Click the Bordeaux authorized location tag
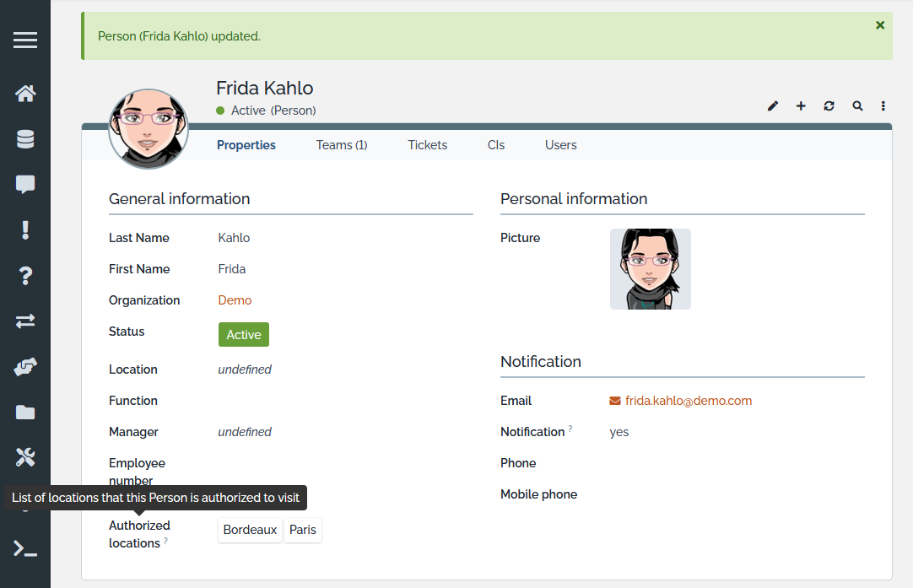The height and width of the screenshot is (588, 913). 250,531
